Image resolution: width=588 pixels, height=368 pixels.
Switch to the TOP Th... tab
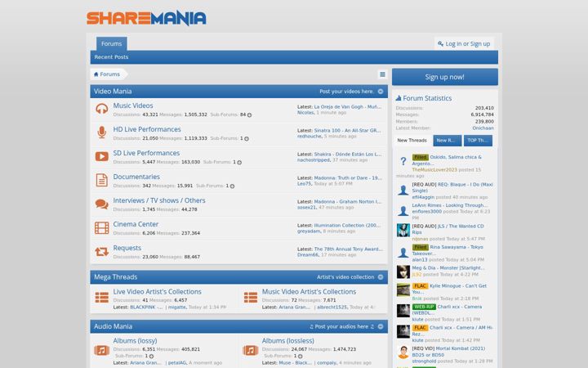coord(478,141)
